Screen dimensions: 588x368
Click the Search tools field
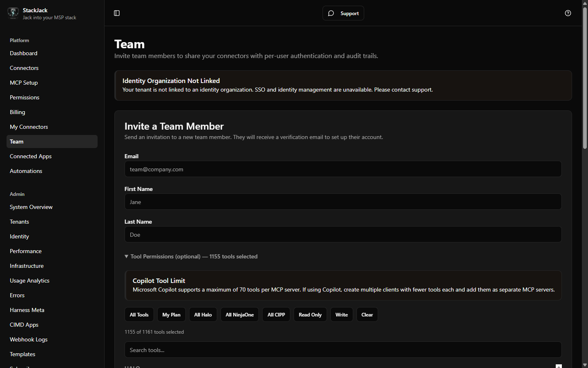click(x=343, y=350)
